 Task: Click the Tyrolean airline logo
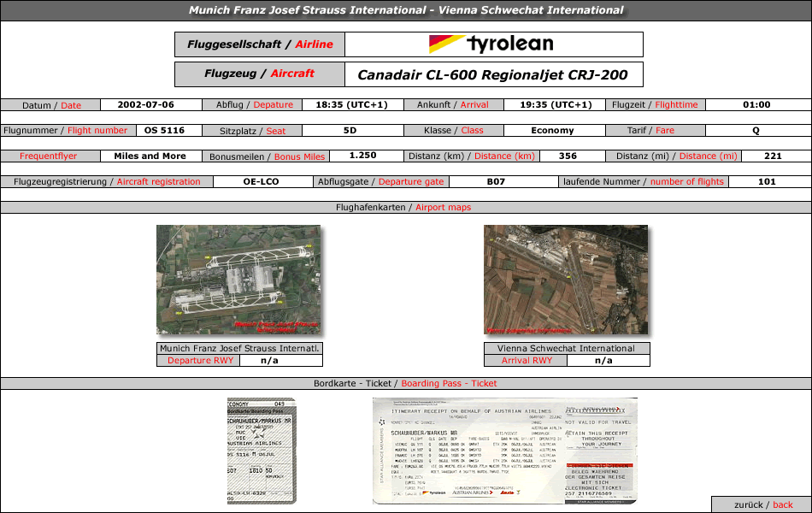click(491, 44)
